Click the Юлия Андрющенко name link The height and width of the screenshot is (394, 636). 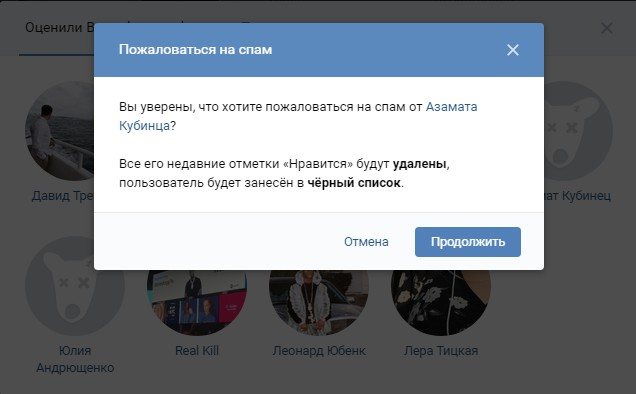click(x=75, y=359)
